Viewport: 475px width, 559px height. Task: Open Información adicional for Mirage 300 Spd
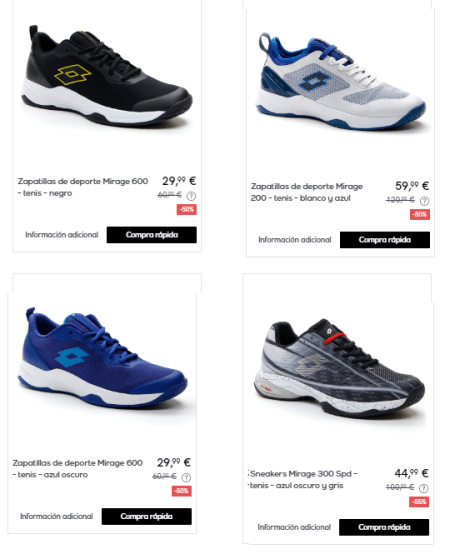pyautogui.click(x=294, y=527)
